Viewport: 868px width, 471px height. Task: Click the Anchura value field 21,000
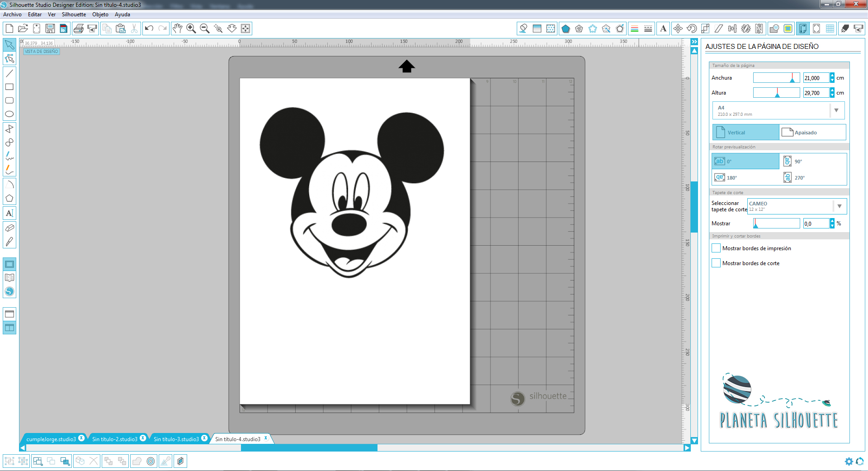[x=816, y=78]
